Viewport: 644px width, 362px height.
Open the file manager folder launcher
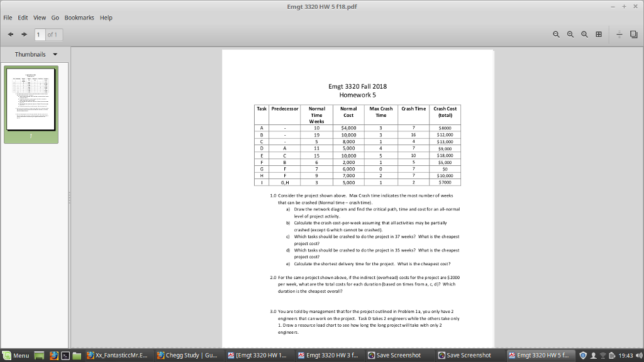(x=77, y=356)
